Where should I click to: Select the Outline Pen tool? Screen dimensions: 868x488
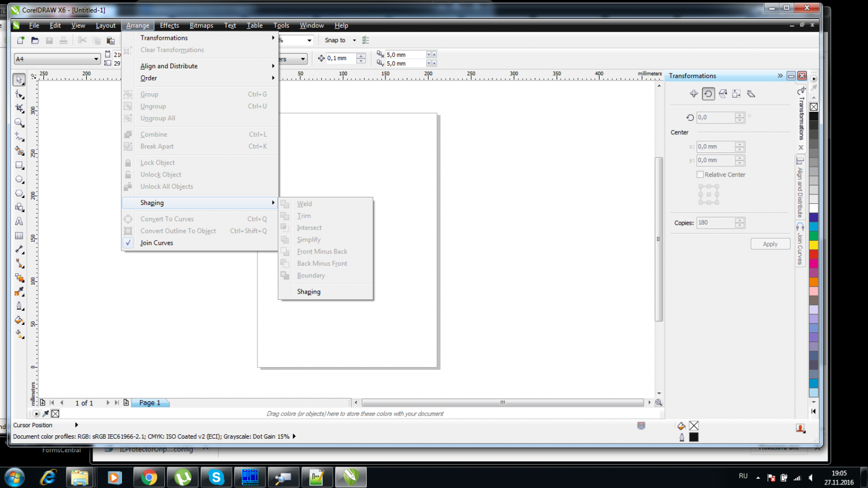click(19, 306)
